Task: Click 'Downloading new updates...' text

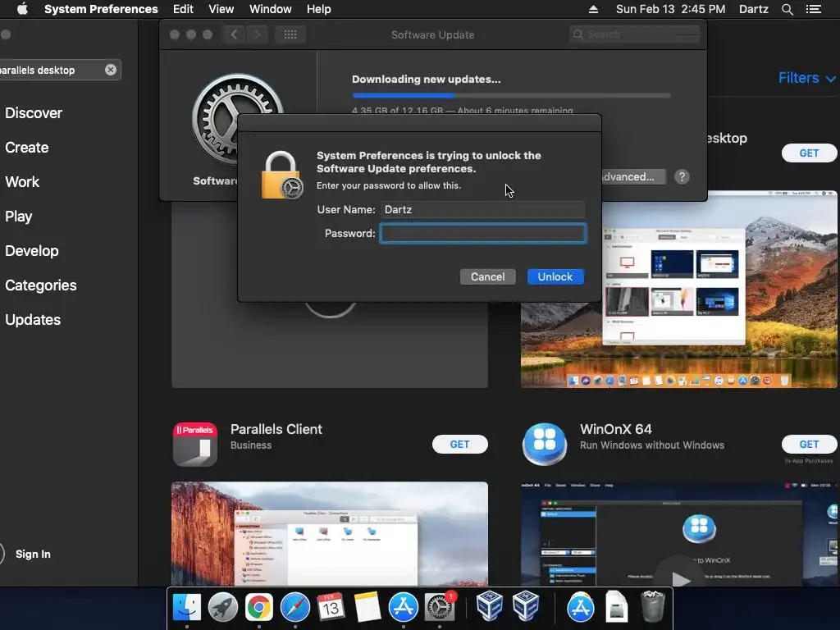Action: click(x=426, y=80)
